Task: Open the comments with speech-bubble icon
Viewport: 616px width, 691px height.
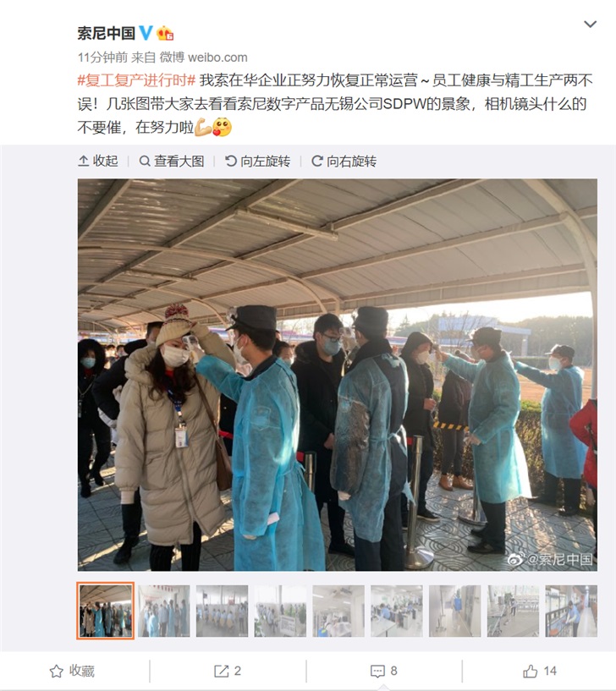Action: click(384, 672)
